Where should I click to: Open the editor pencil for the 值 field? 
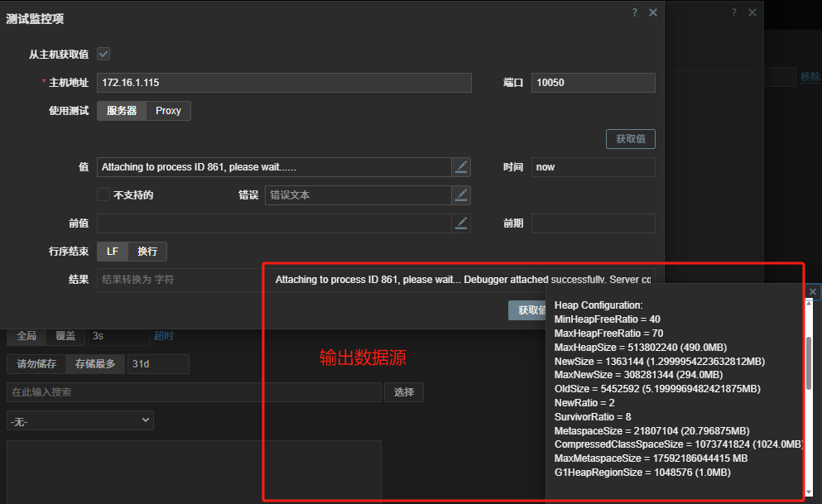(x=461, y=167)
